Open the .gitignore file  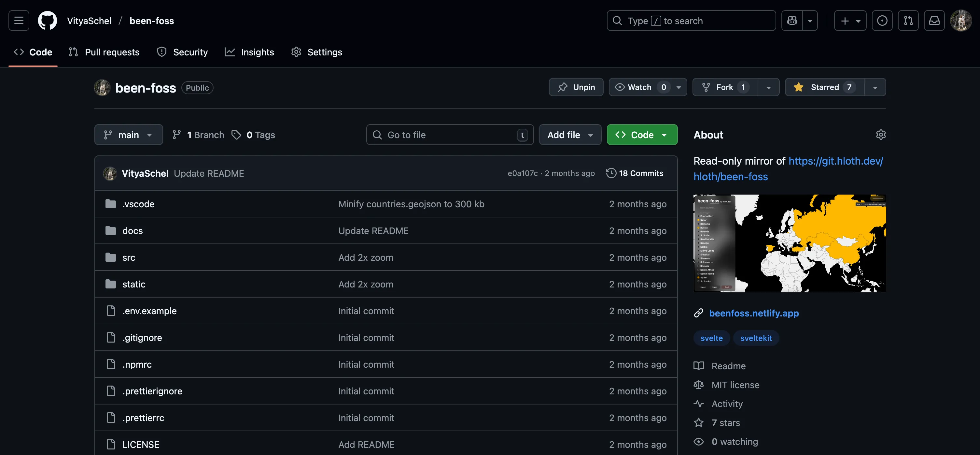142,337
